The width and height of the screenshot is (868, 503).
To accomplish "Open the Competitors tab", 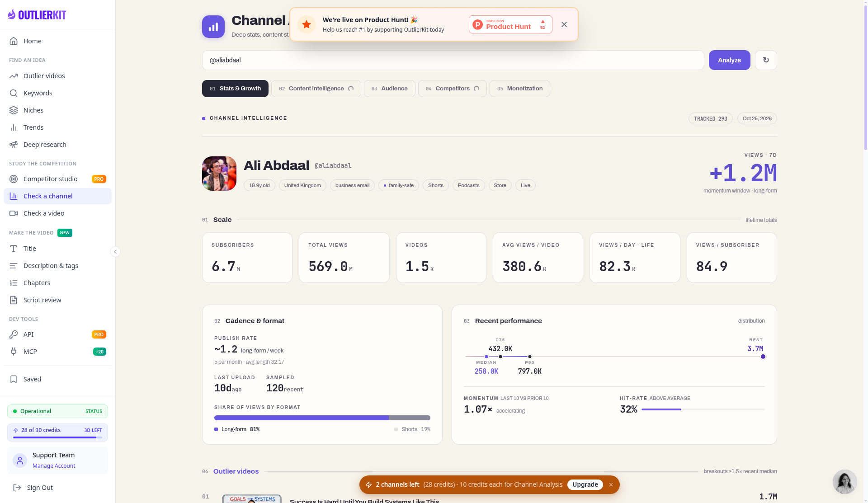I will [x=453, y=89].
